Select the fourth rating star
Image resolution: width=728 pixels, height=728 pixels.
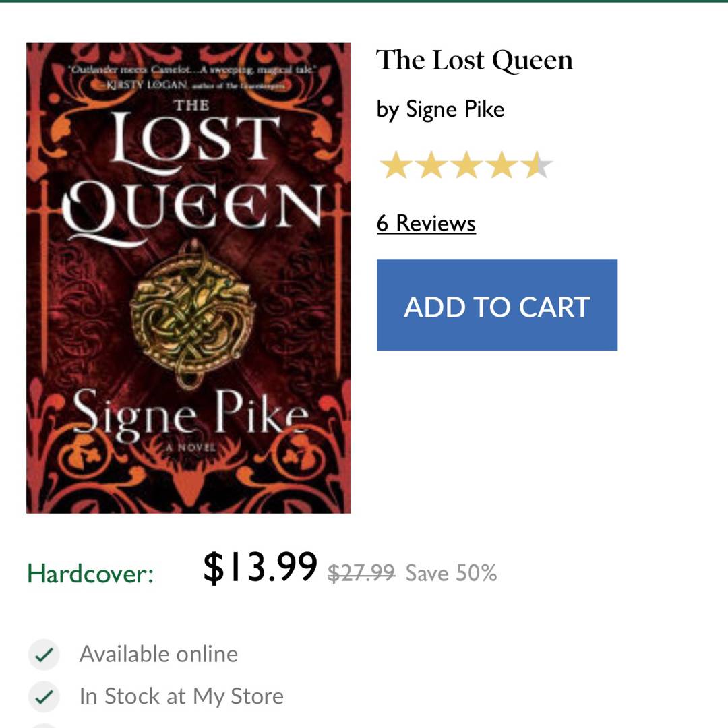tap(502, 166)
